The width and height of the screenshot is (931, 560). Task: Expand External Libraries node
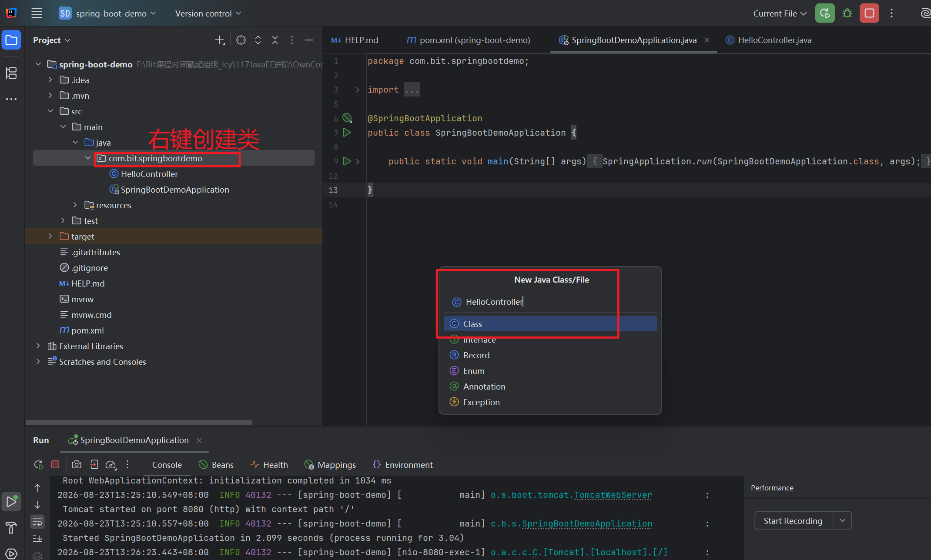pos(38,346)
